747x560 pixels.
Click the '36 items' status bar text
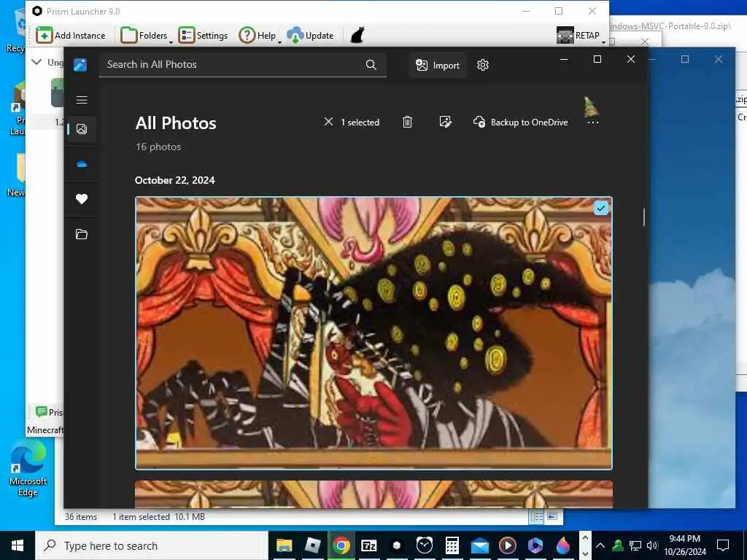(81, 517)
